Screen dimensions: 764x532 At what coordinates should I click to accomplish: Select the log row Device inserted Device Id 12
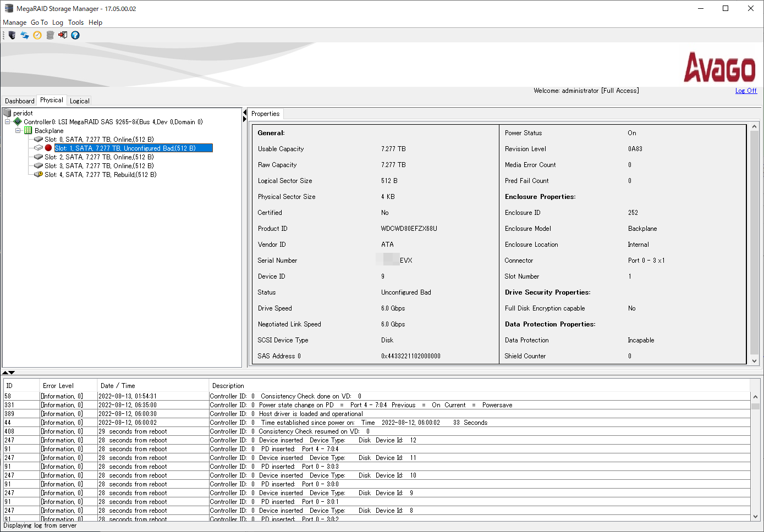pyautogui.click(x=377, y=440)
